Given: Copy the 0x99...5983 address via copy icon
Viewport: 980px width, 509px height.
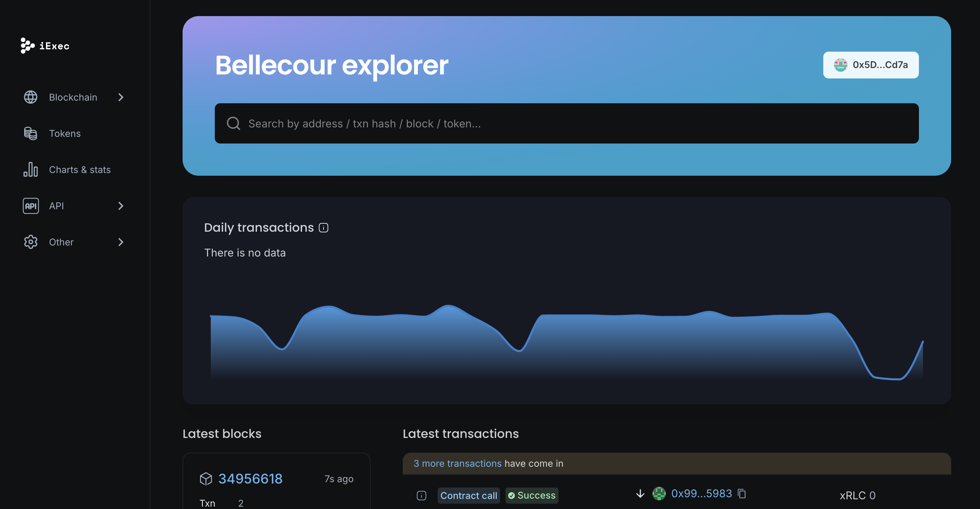Looking at the screenshot, I should (742, 494).
